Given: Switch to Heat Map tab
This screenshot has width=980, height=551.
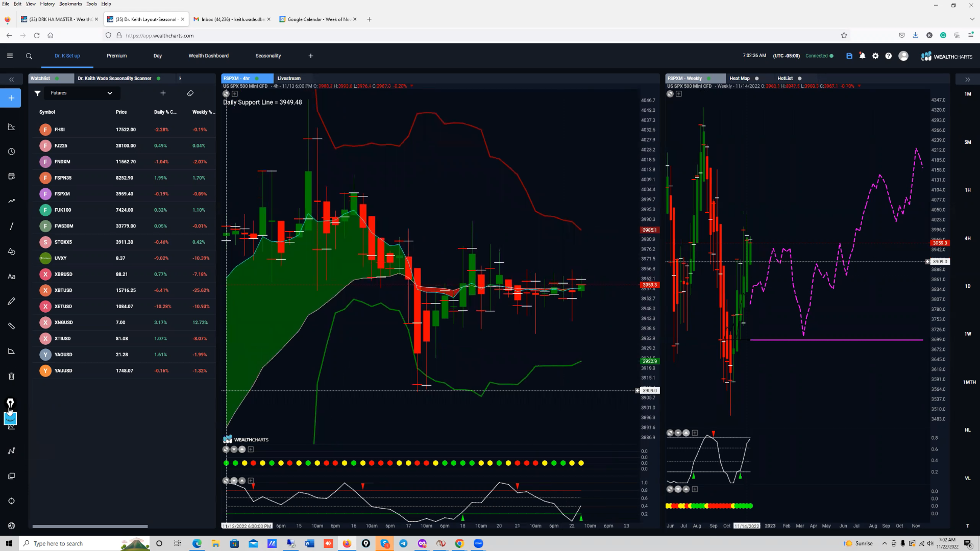Looking at the screenshot, I should click(x=740, y=79).
